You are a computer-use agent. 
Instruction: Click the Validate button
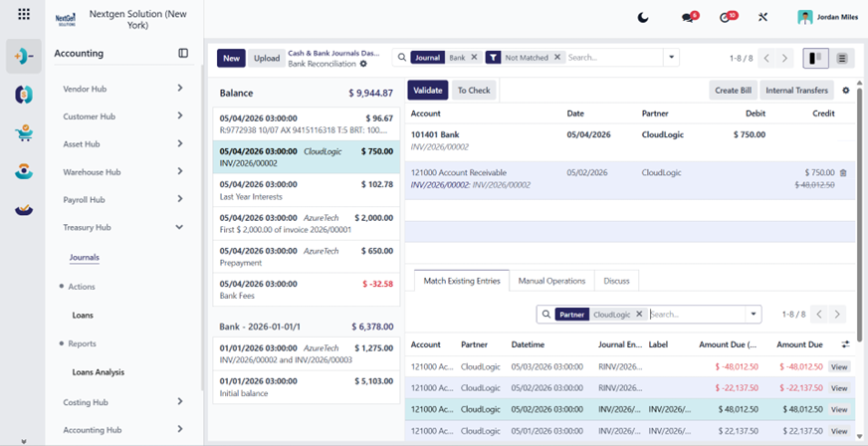pyautogui.click(x=428, y=91)
